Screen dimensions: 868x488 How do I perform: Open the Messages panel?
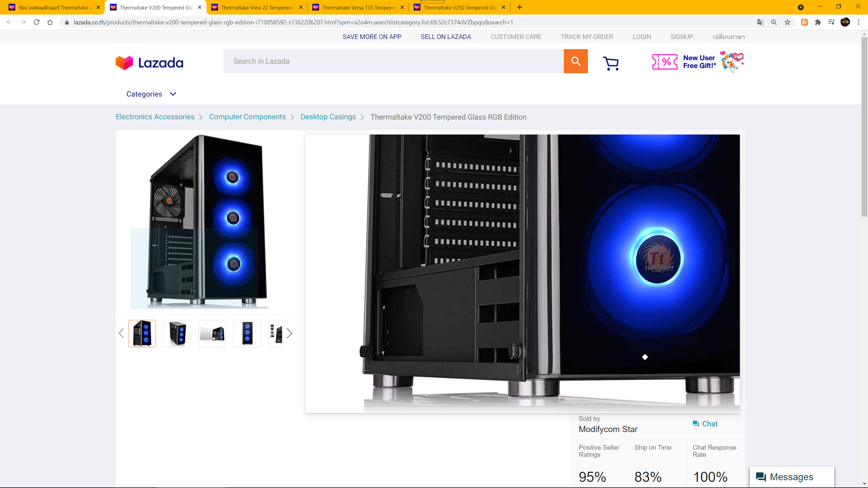(792, 477)
